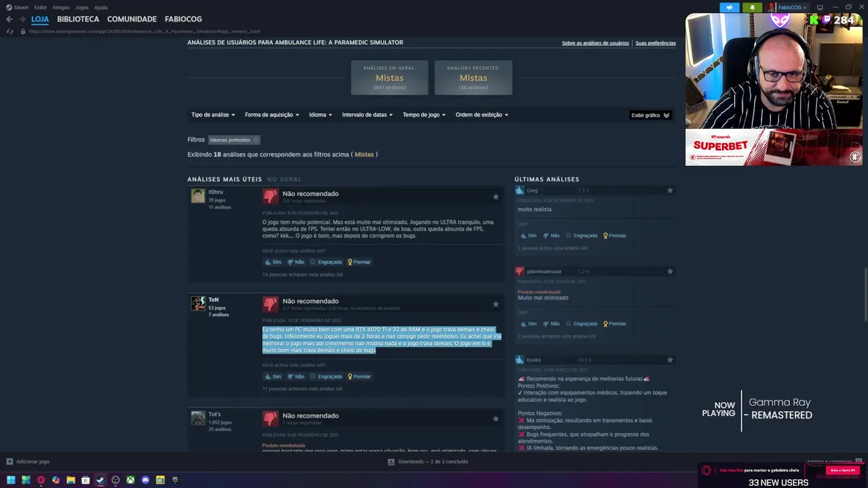Vote Sim on t0hru's review

point(273,262)
